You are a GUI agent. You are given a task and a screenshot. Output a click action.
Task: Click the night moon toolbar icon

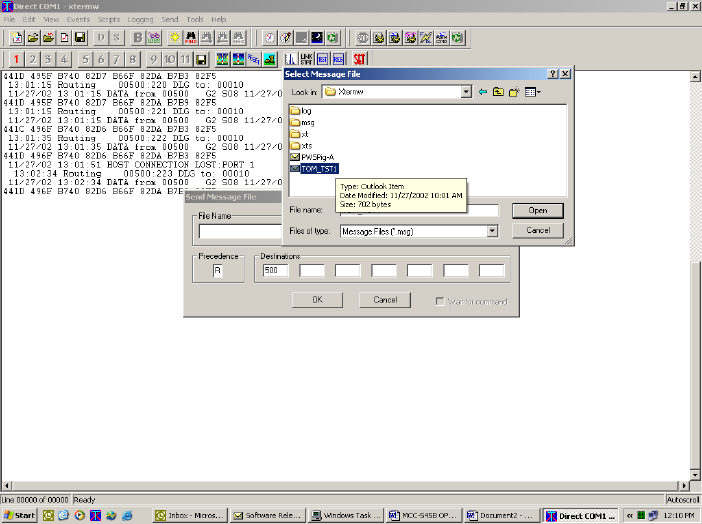317,38
